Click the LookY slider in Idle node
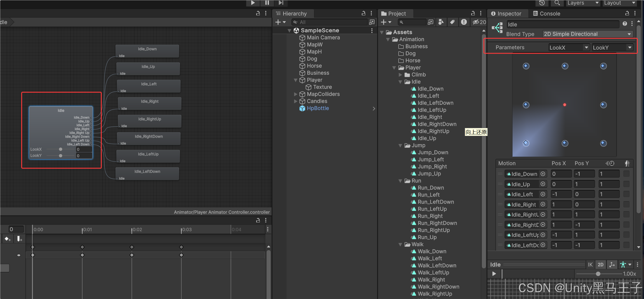The image size is (644, 299). [61, 156]
